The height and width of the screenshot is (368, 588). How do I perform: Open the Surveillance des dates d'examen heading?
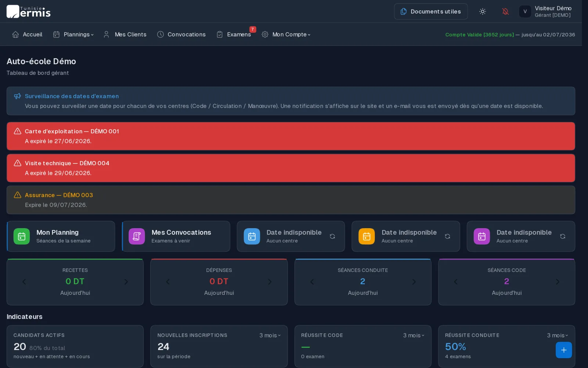tap(72, 96)
